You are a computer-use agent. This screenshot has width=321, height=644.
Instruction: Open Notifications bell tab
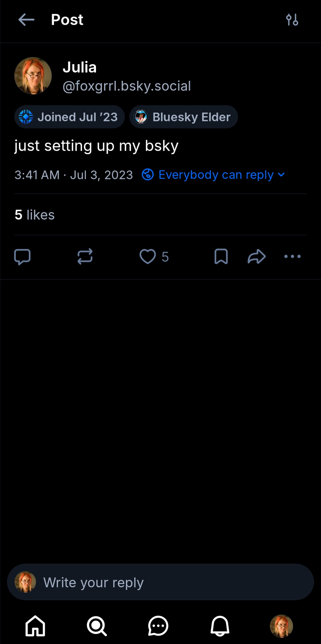tap(220, 626)
